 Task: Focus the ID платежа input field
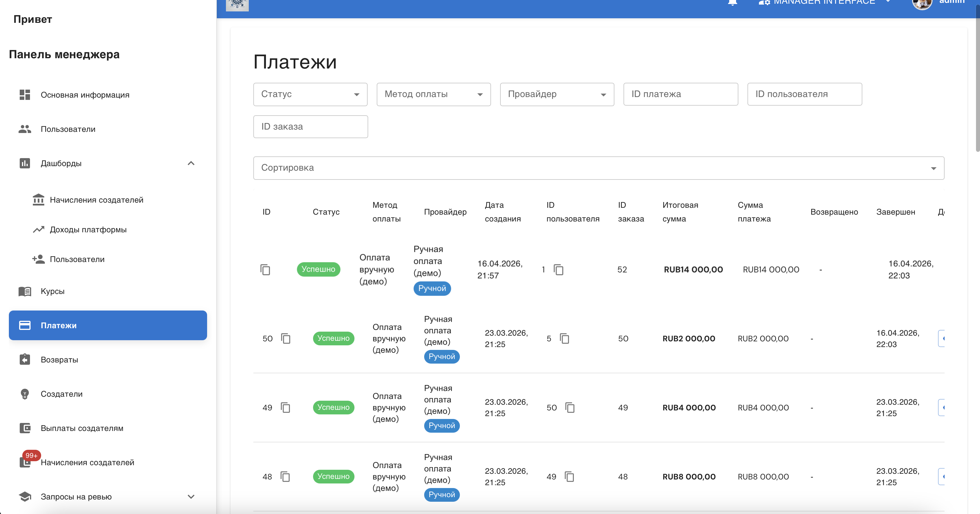[x=681, y=94]
